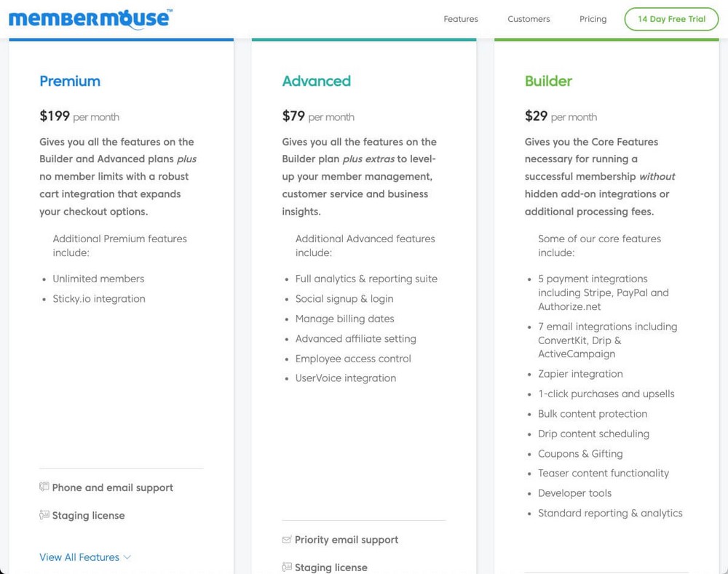Select the Premium plan heading
This screenshot has width=728, height=574.
coord(70,81)
